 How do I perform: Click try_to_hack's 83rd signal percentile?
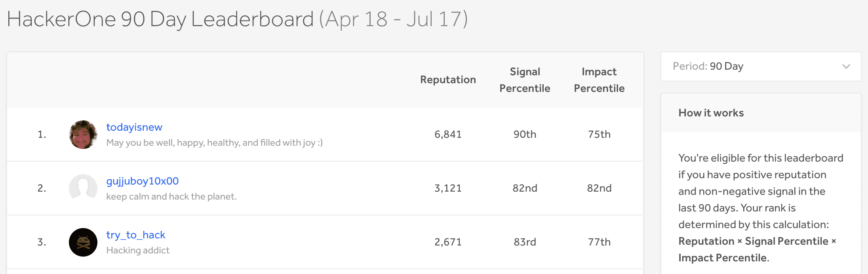(525, 242)
